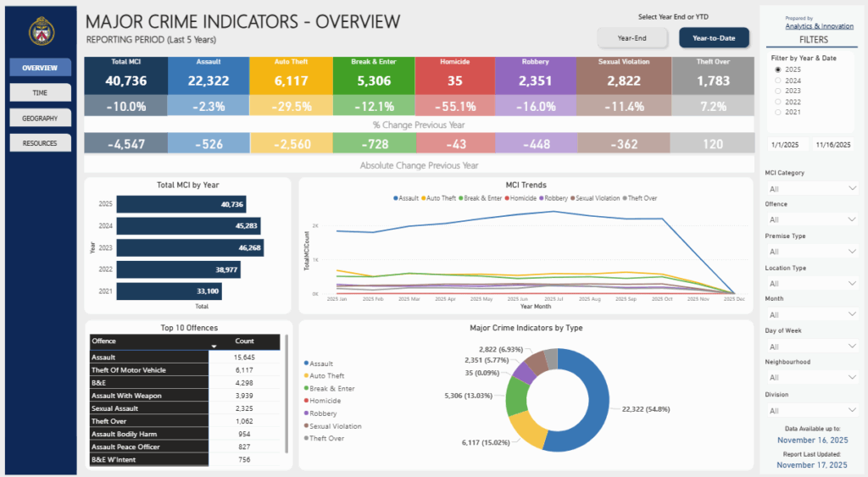Click Assault legend marker in MCI Trends chart
The height and width of the screenshot is (477, 868).
396,198
